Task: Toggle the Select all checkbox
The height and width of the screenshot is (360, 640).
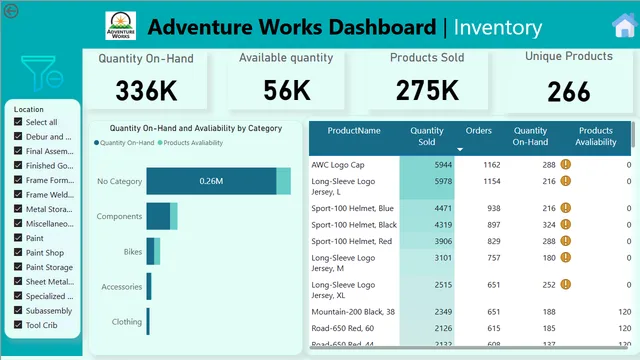Action: 18,122
